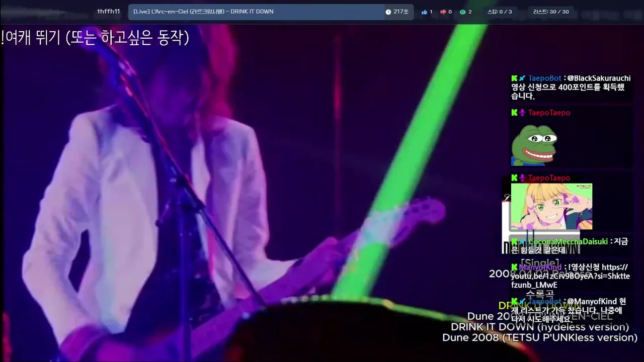Screen dimensions: 644x362
Task: Click the clock icon beside 217초
Action: (388, 12)
